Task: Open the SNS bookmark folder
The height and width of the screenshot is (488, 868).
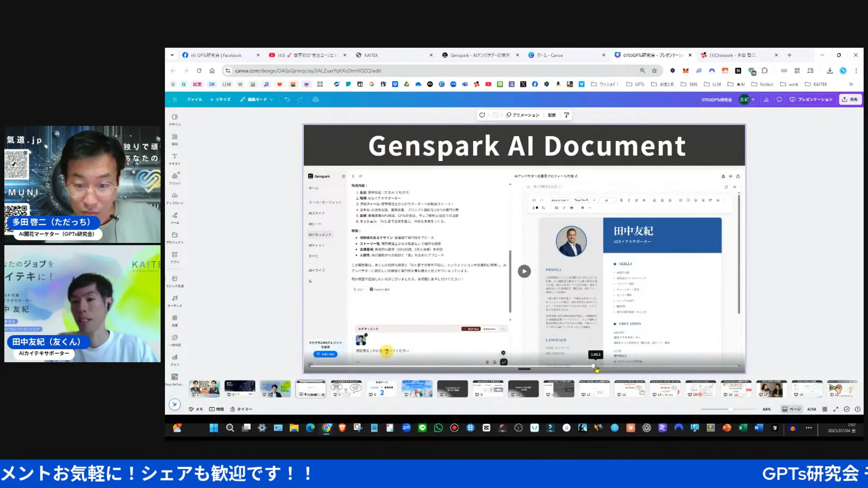Action: point(689,84)
